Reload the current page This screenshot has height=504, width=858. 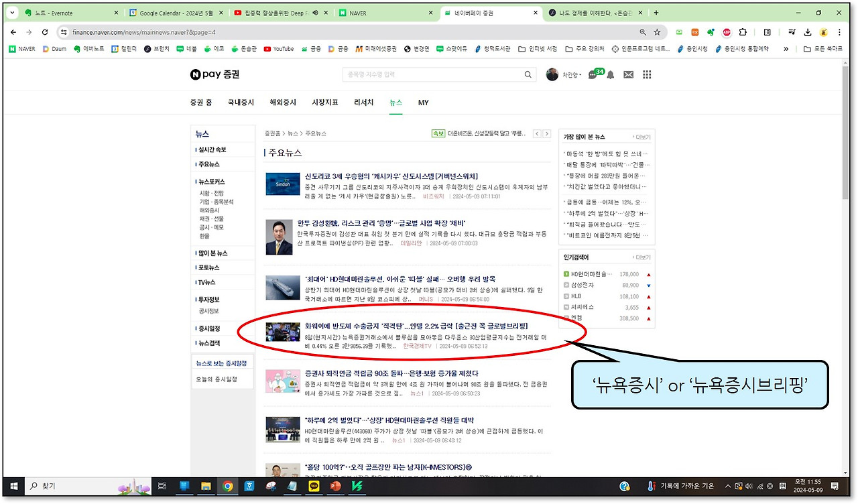45,31
